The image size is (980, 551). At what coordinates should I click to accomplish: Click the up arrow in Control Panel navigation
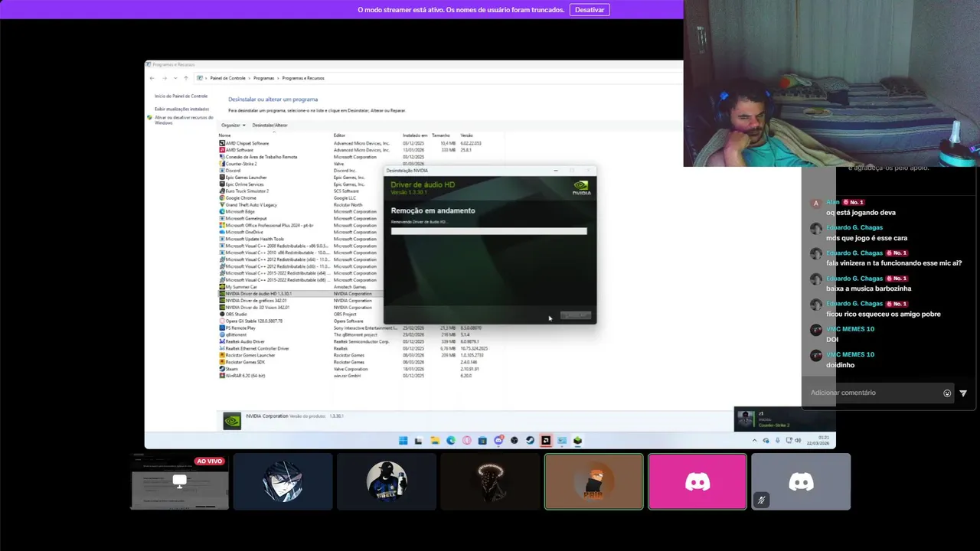[x=186, y=78]
